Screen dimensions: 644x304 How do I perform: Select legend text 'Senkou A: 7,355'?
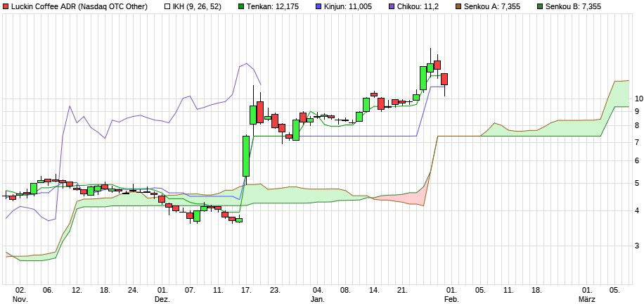tap(491, 6)
